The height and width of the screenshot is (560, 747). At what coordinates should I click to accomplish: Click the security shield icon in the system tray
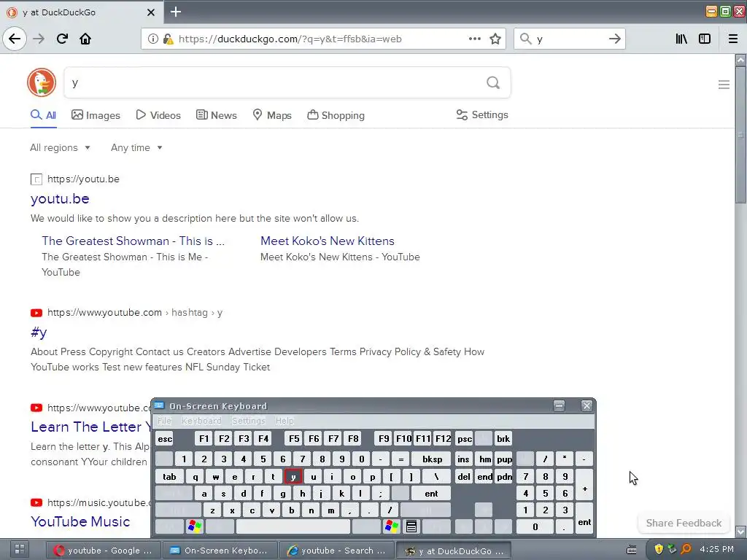tap(659, 549)
